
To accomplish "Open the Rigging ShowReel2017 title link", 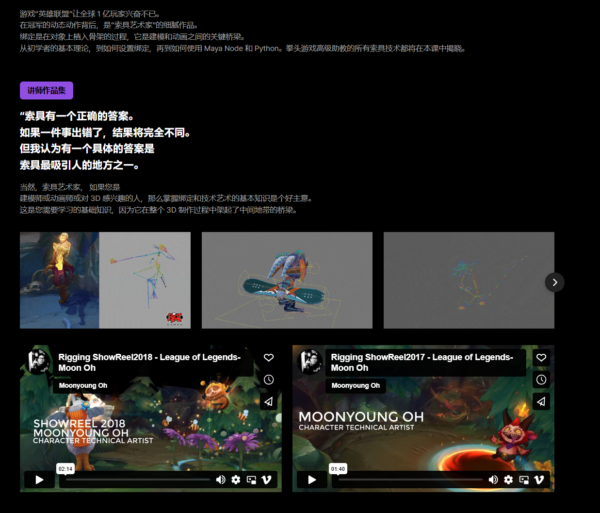I will pyautogui.click(x=422, y=362).
